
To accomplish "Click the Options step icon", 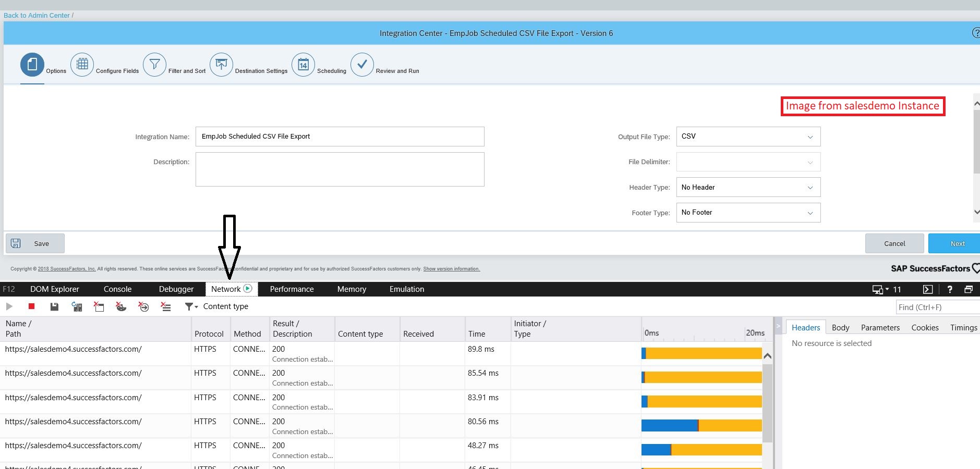I will click(32, 65).
